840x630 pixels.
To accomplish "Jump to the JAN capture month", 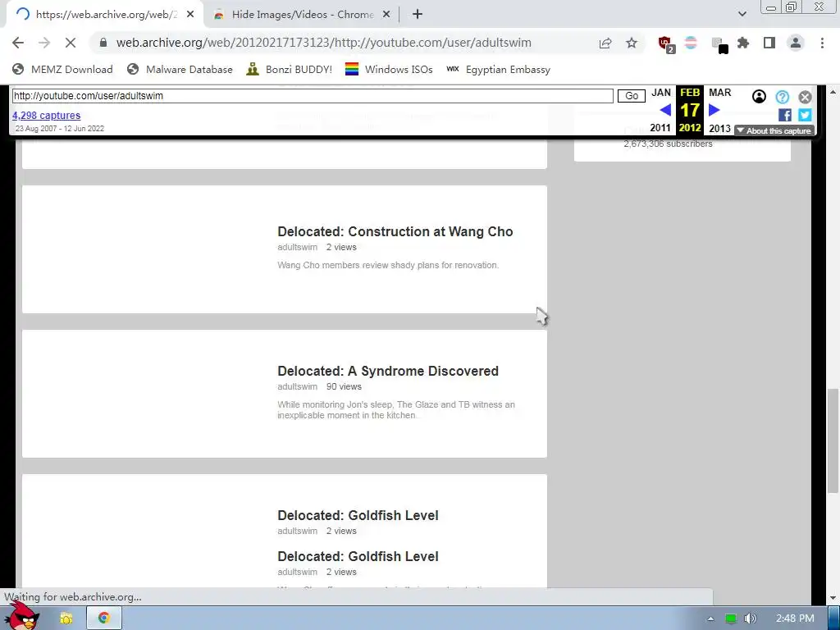I will pyautogui.click(x=661, y=93).
